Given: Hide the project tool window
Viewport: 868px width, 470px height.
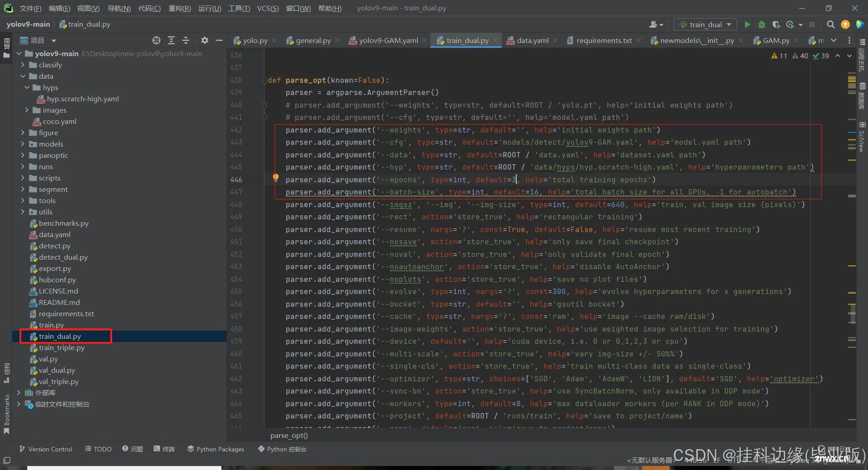Looking at the screenshot, I should (219, 40).
